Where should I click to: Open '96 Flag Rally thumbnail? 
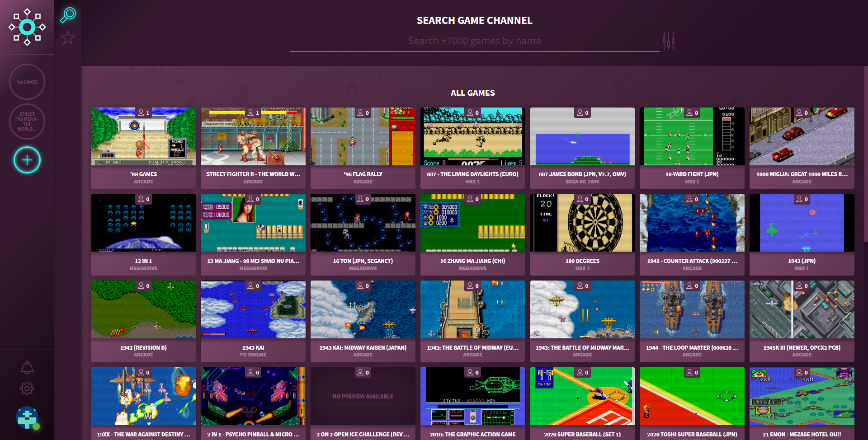click(363, 136)
